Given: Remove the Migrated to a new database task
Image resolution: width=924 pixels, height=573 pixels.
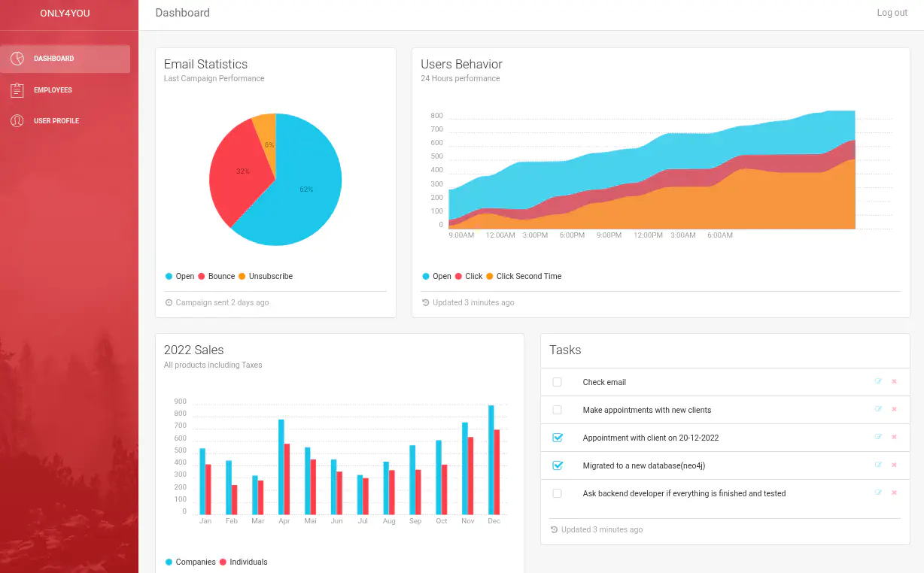Looking at the screenshot, I should [x=894, y=465].
